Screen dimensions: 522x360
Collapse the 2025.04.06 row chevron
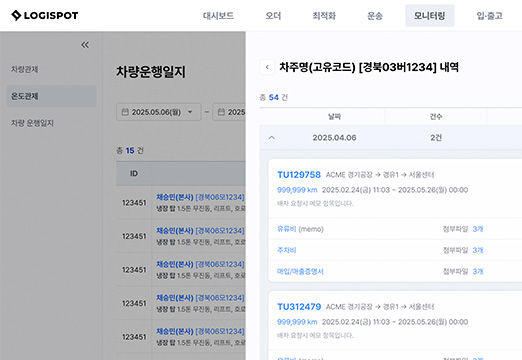click(272, 138)
